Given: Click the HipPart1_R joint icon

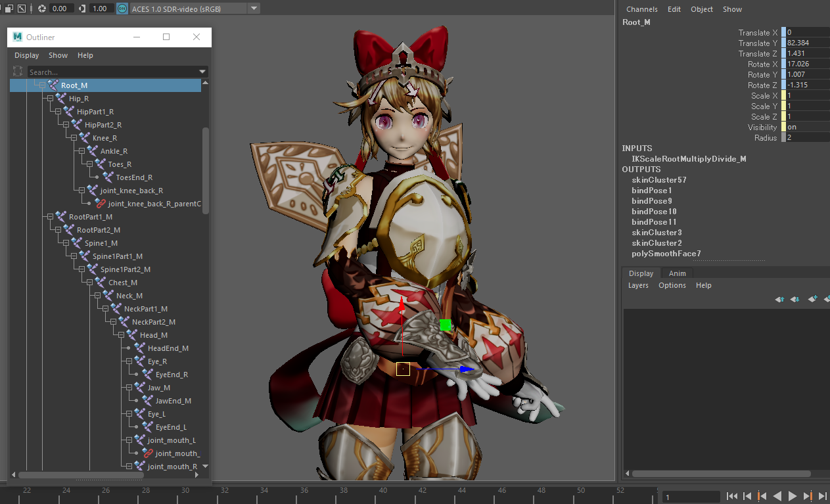Looking at the screenshot, I should coord(68,112).
